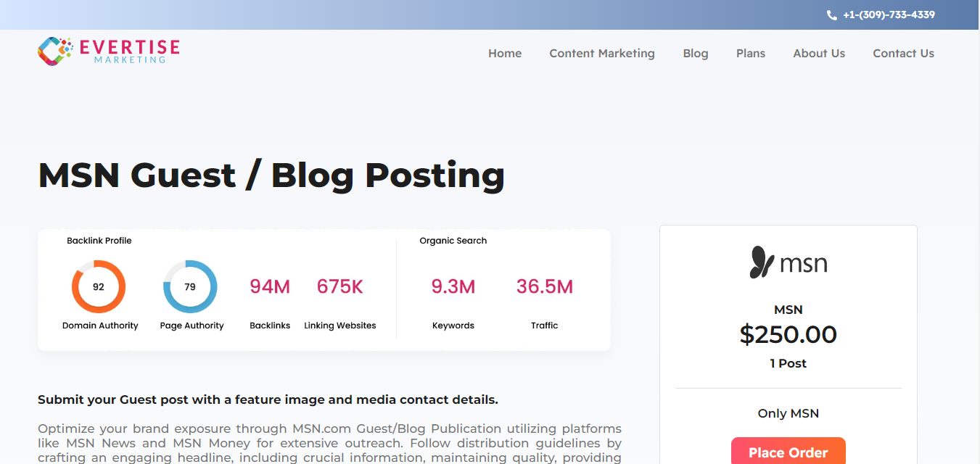The image size is (980, 464).
Task: Open the Home menu item
Action: coord(505,53)
